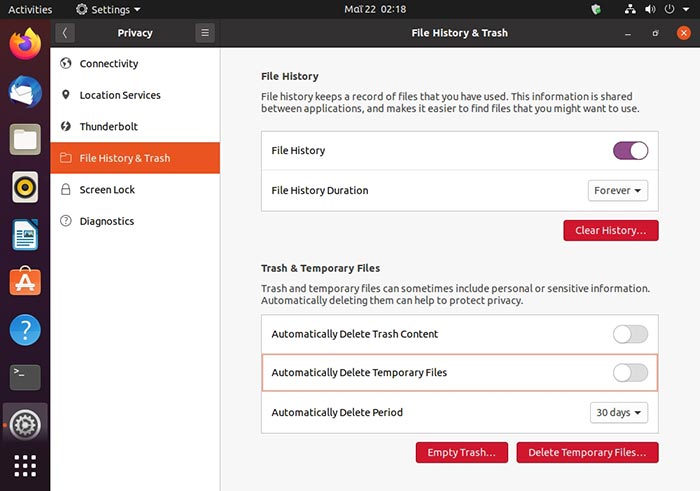Open the Privacy hamburger menu
700x491 pixels.
tap(205, 33)
